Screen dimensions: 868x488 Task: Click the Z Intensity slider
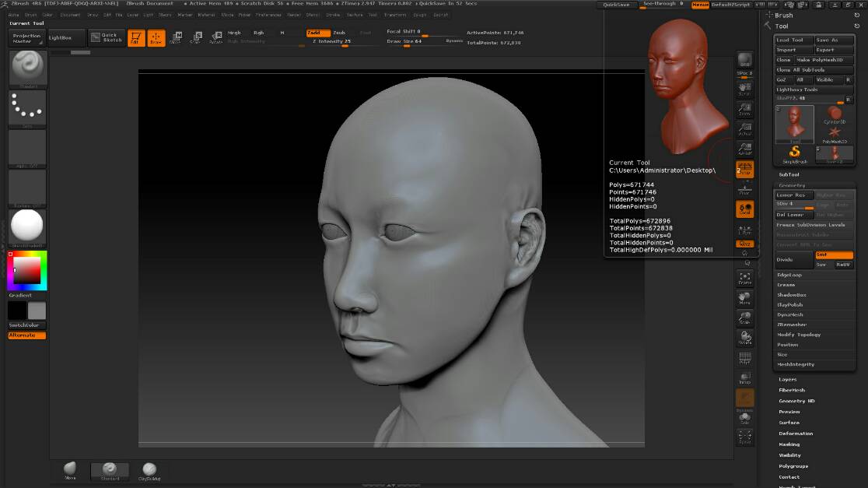click(x=331, y=41)
